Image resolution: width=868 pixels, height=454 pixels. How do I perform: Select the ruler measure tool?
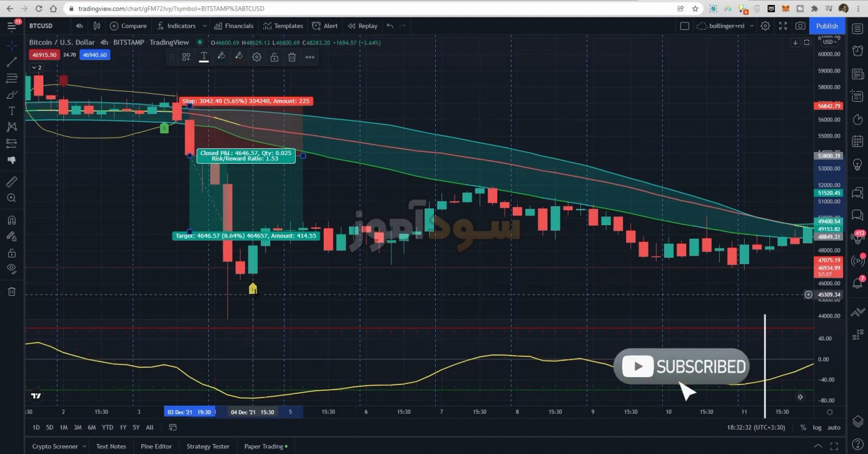point(11,182)
